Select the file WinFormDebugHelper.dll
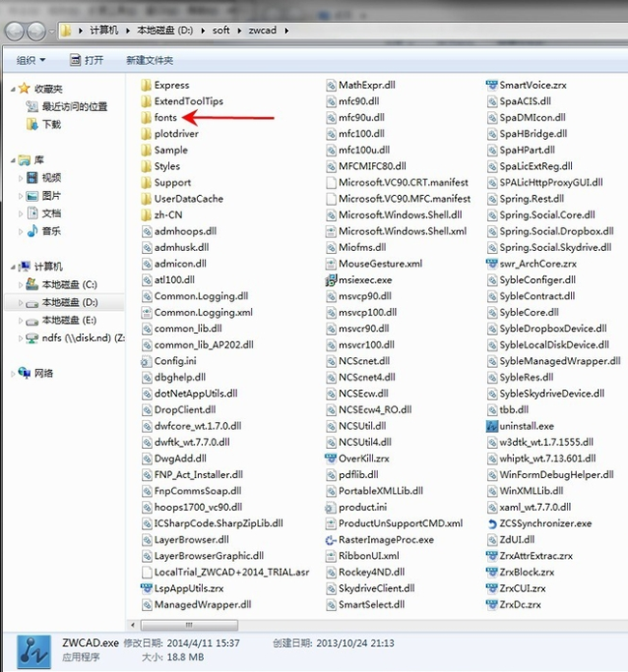Viewport: 628px width, 672px height. point(550,475)
